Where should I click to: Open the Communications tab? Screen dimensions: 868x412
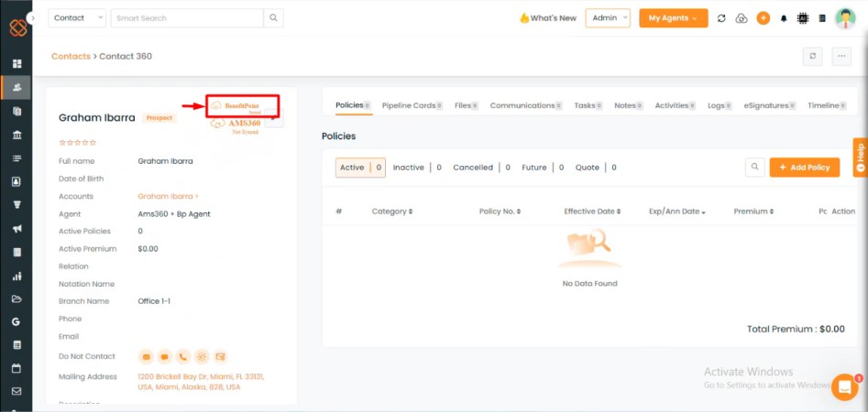pyautogui.click(x=522, y=105)
